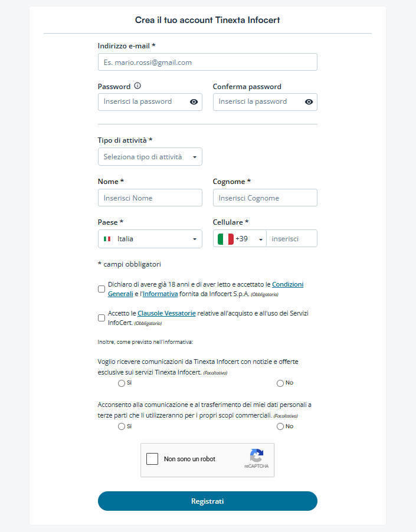This screenshot has width=416, height=532.
Task: Show password with the eye icon in Password field
Action: pos(194,102)
